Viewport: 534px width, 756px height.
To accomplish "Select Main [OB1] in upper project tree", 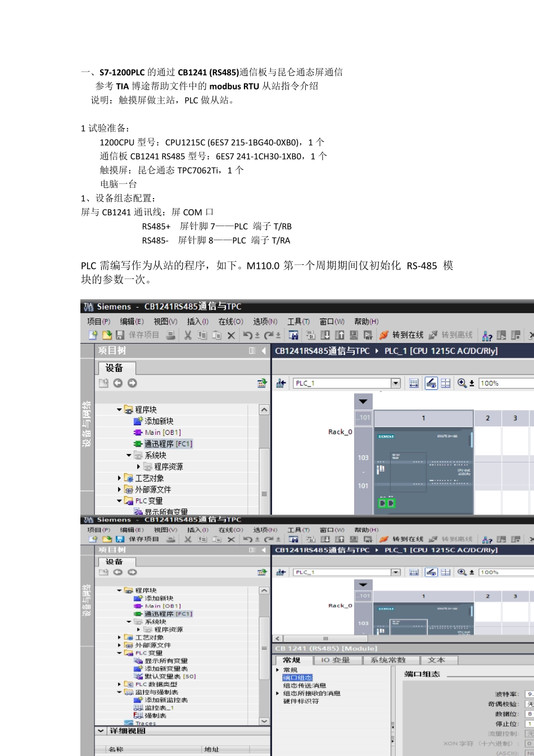I will pyautogui.click(x=162, y=433).
